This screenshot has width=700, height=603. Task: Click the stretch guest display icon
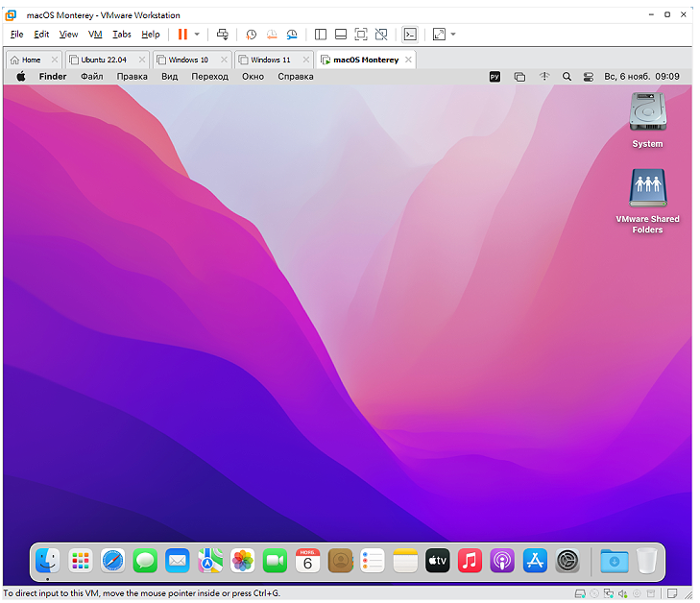439,35
